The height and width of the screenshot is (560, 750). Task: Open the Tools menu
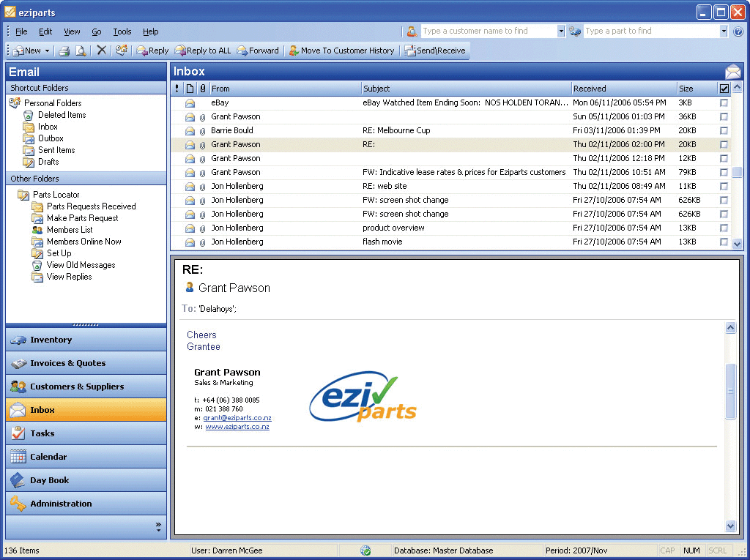(x=122, y=31)
